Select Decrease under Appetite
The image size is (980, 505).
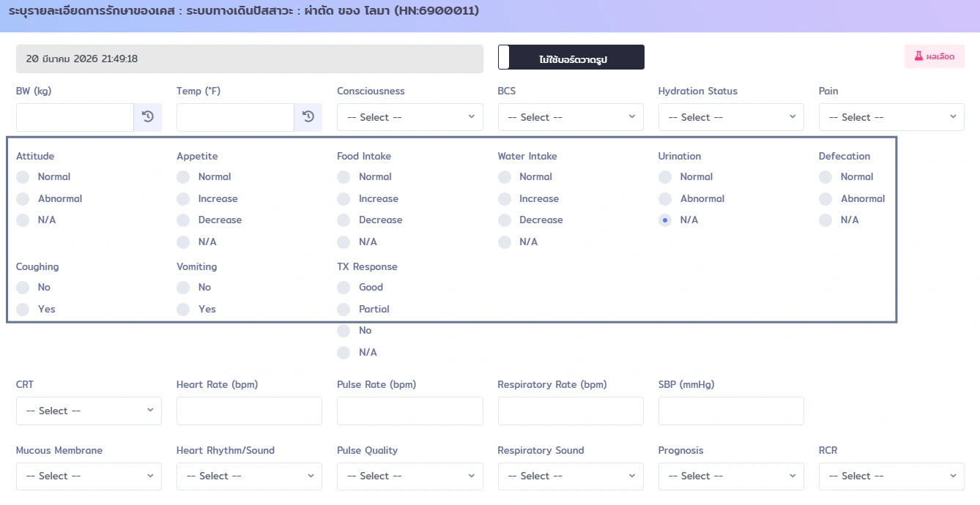click(x=184, y=220)
